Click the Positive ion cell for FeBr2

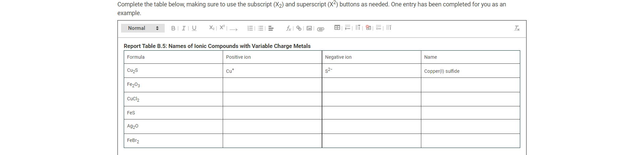click(x=272, y=141)
